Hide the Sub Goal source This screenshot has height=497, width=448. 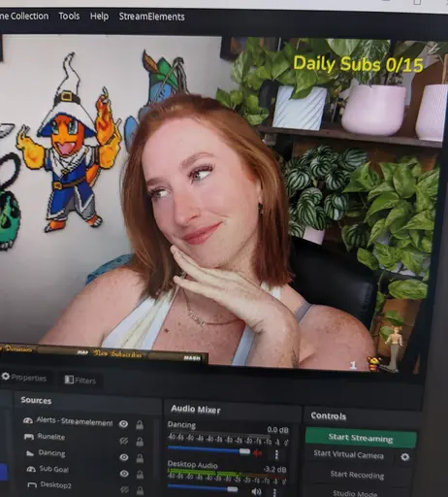(124, 474)
